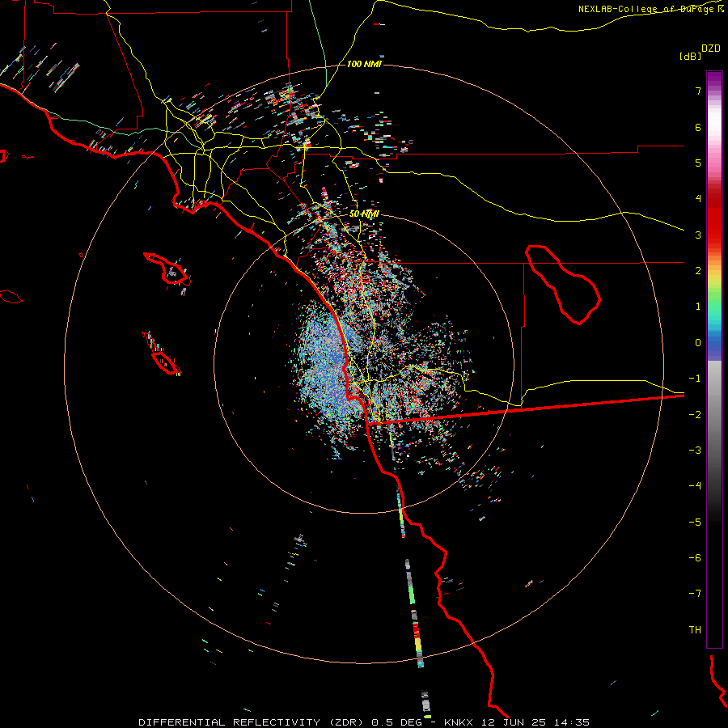Click the positive 6 tick label on scale
This screenshot has width=728, height=728.
point(698,127)
